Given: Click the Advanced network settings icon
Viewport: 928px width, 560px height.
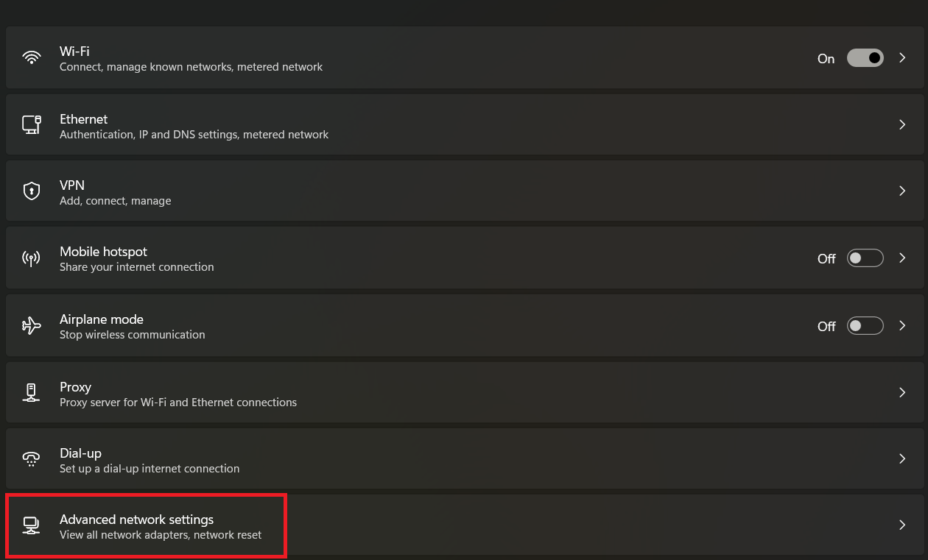Looking at the screenshot, I should click(x=31, y=525).
